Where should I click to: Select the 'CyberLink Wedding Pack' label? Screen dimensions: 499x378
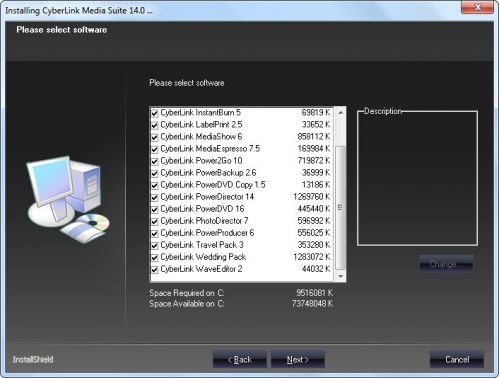203,257
